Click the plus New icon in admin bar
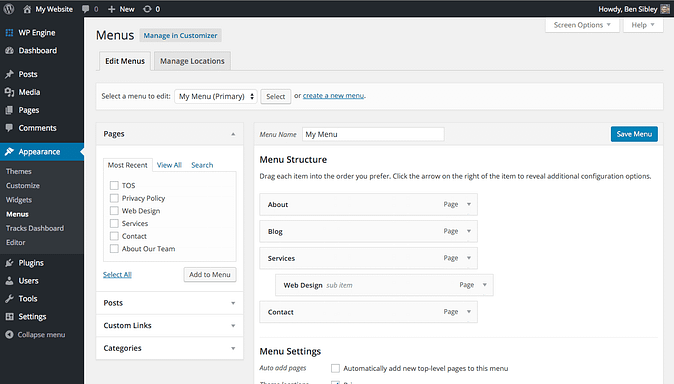 coord(111,9)
